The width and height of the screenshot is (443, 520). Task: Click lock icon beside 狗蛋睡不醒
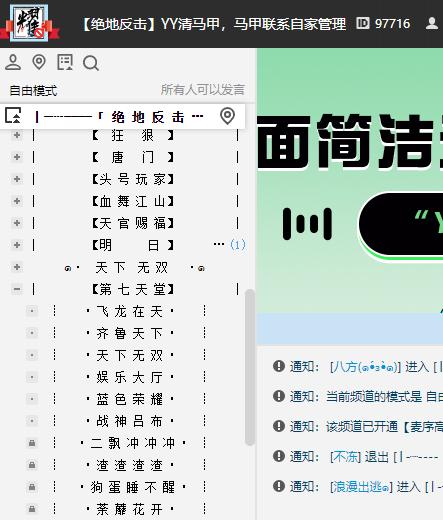(x=32, y=487)
